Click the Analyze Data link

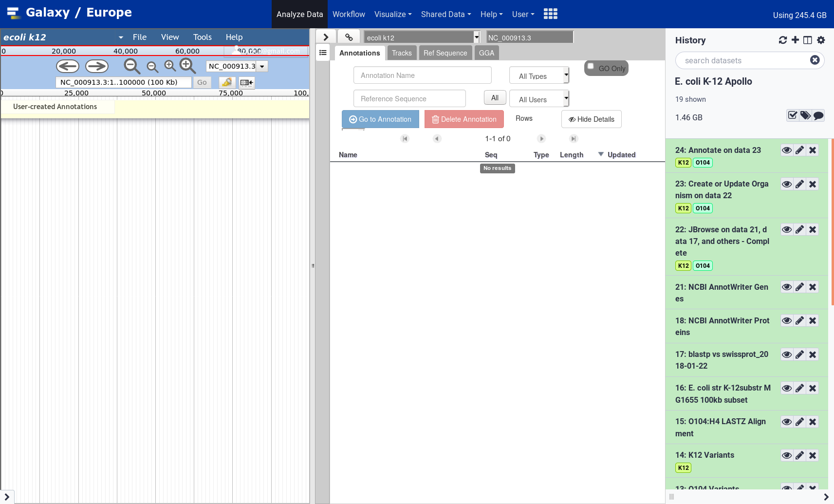point(299,14)
